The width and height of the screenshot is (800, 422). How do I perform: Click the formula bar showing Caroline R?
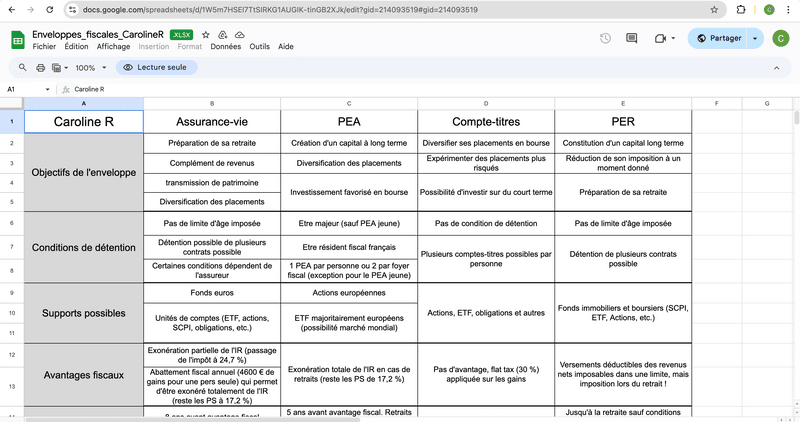click(434, 89)
